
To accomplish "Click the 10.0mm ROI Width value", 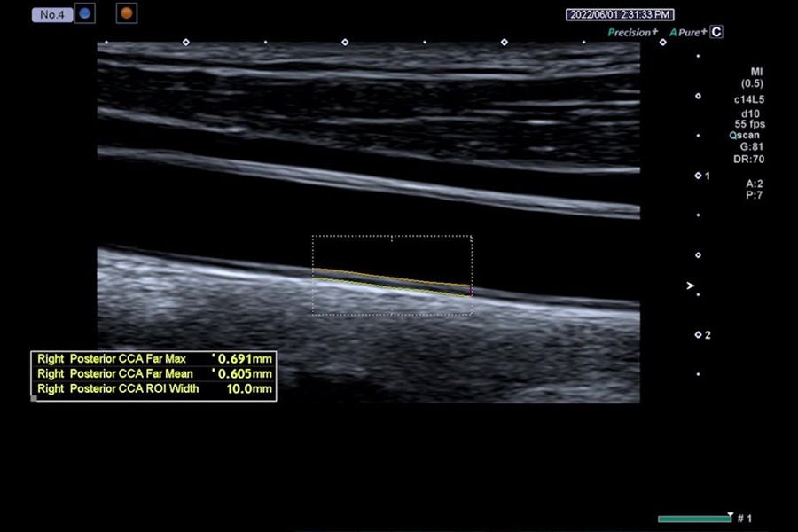I will (x=249, y=389).
